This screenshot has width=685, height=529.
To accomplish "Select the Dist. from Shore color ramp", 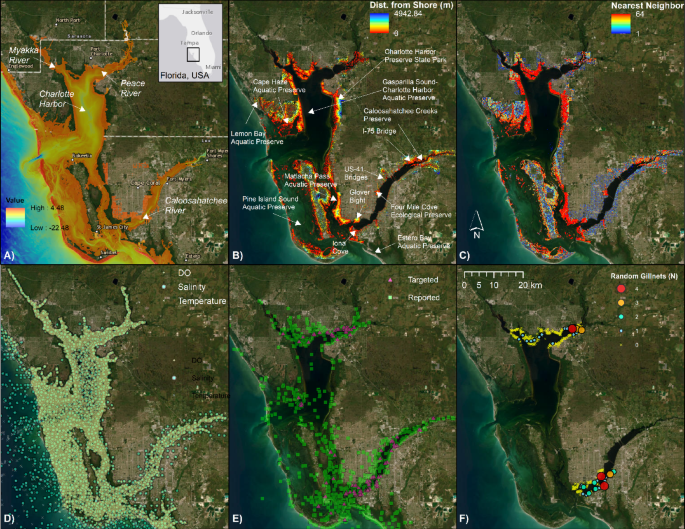I will pyautogui.click(x=379, y=23).
